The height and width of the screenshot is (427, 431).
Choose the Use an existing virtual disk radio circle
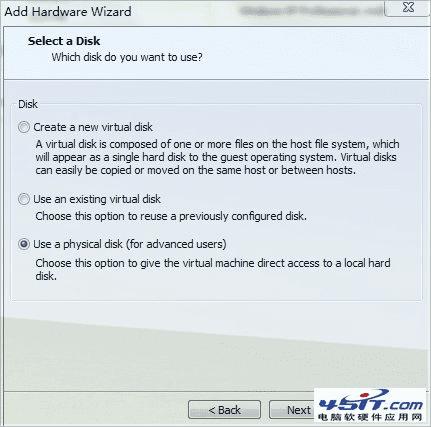[24, 199]
